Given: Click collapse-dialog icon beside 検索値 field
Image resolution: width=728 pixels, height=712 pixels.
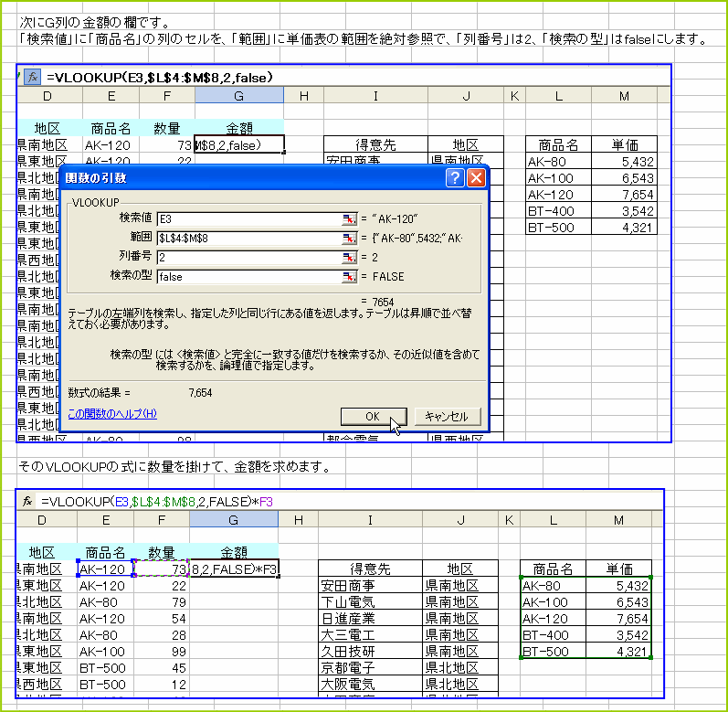Looking at the screenshot, I should 349,218.
